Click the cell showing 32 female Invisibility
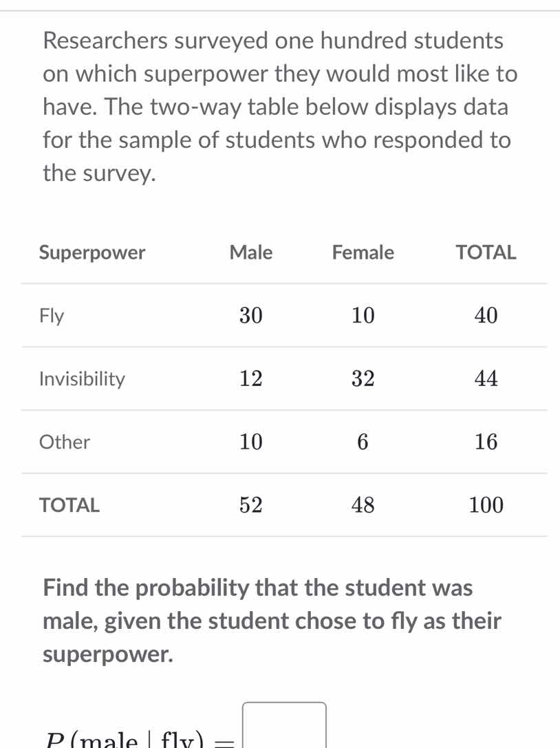 pyautogui.click(x=363, y=378)
